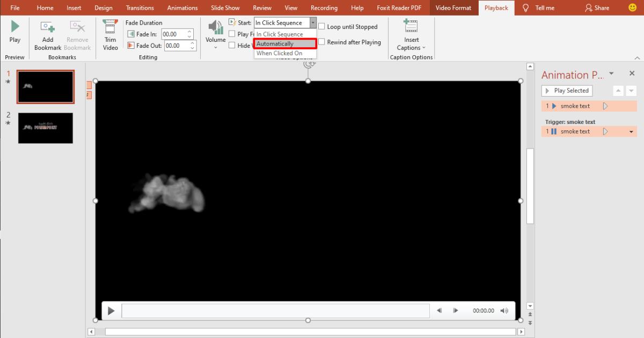The width and height of the screenshot is (644, 338).
Task: Select slide 2 thumbnail
Action: 46,128
